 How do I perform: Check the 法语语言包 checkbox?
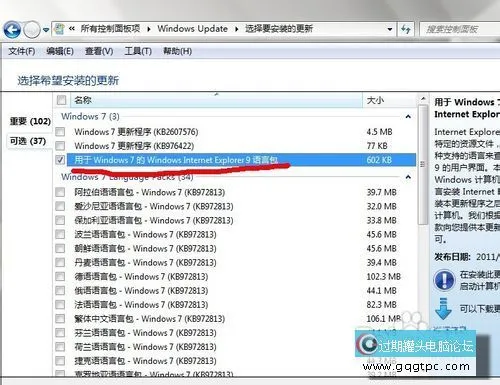click(60, 304)
